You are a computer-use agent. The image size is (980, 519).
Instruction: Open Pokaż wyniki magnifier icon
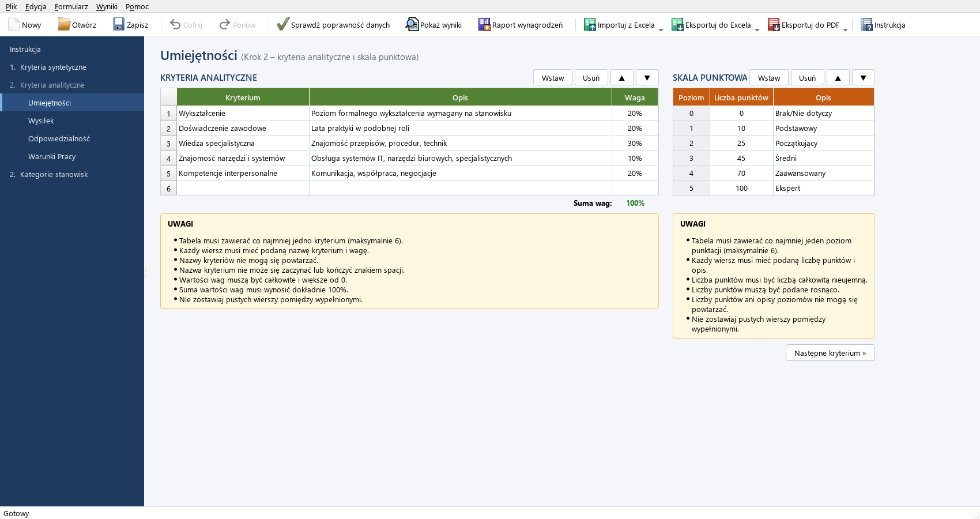pos(412,25)
